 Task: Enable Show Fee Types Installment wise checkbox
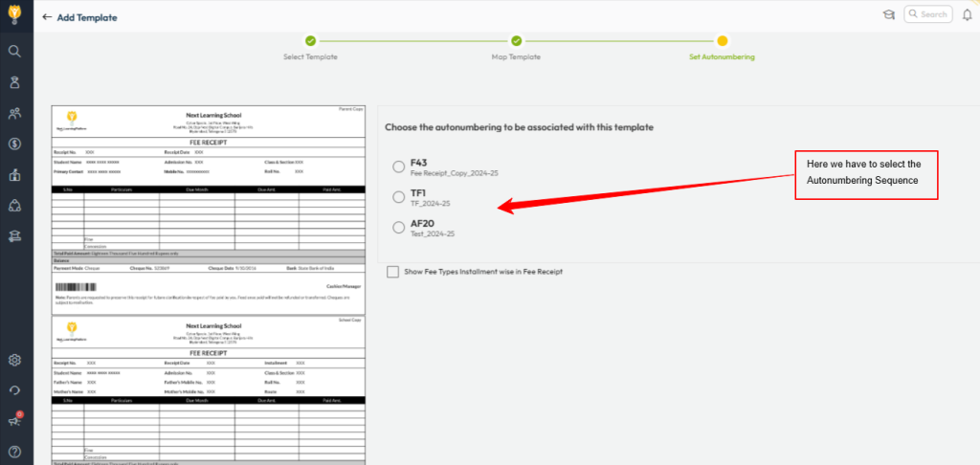(392, 272)
